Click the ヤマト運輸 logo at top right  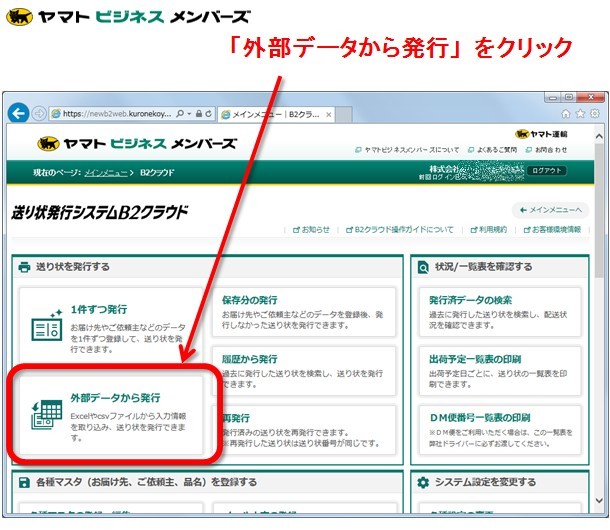coord(541,134)
